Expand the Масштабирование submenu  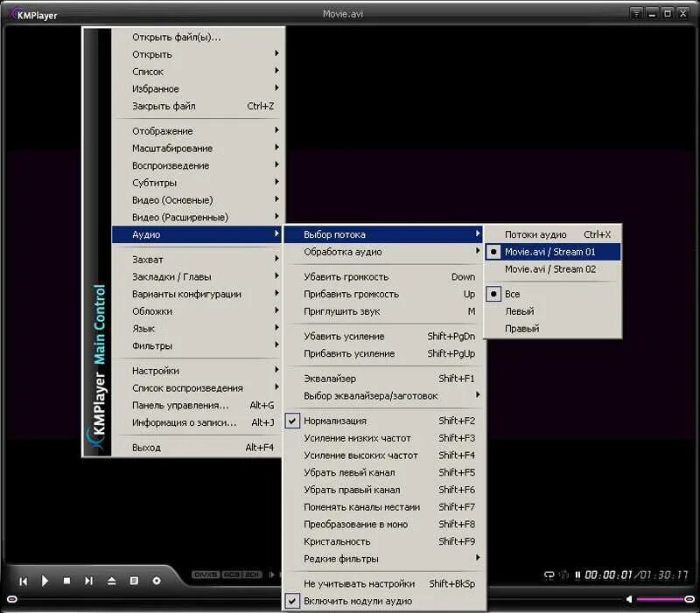point(196,148)
